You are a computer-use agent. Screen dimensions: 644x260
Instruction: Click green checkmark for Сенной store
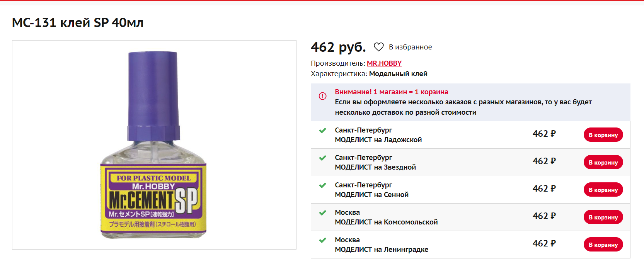tap(323, 185)
